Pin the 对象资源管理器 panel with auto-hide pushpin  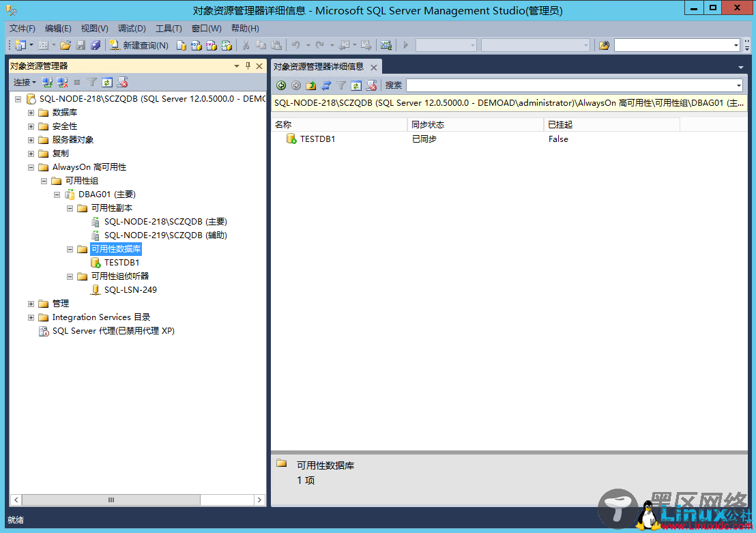[x=248, y=66]
